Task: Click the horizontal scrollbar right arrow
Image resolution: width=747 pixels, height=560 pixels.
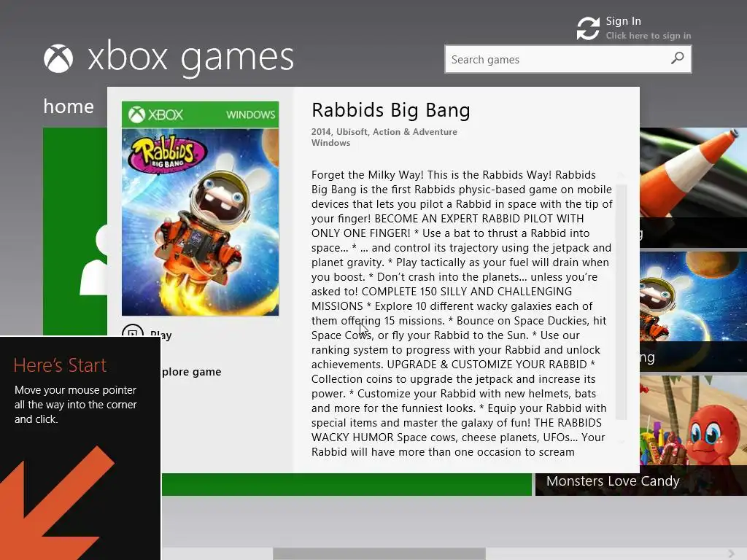Action: 731,553
